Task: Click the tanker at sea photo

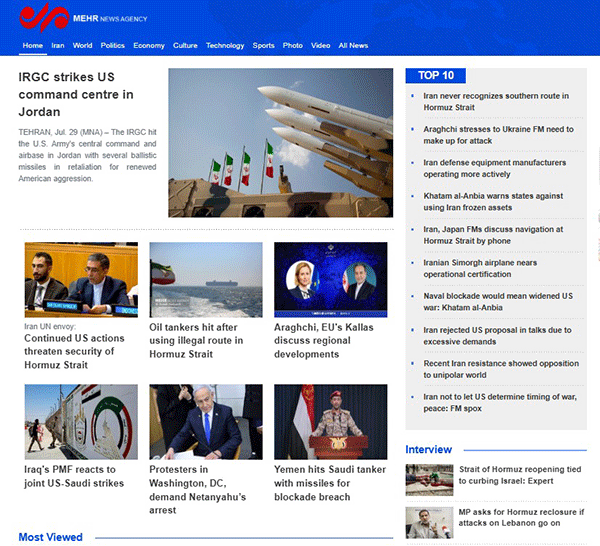Action: tap(206, 280)
